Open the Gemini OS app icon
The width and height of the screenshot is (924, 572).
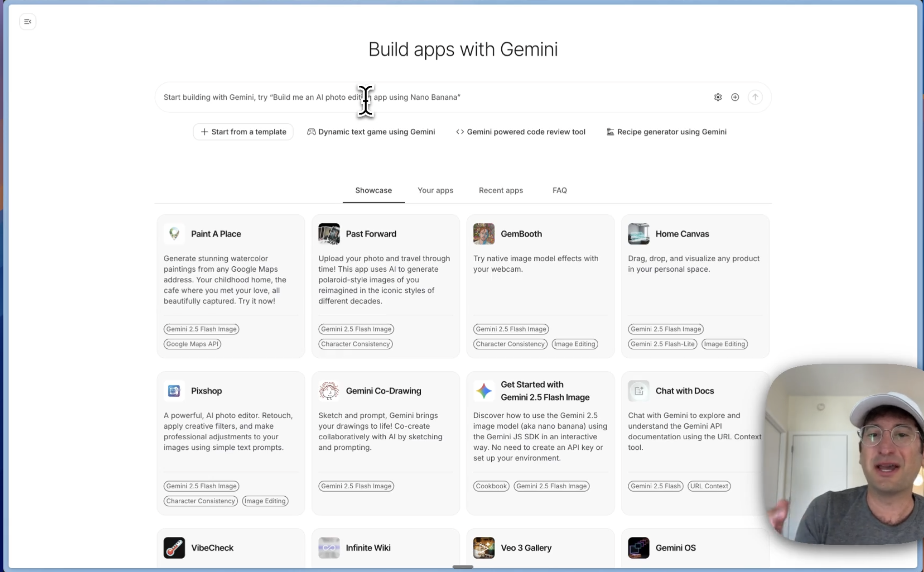pyautogui.click(x=638, y=548)
